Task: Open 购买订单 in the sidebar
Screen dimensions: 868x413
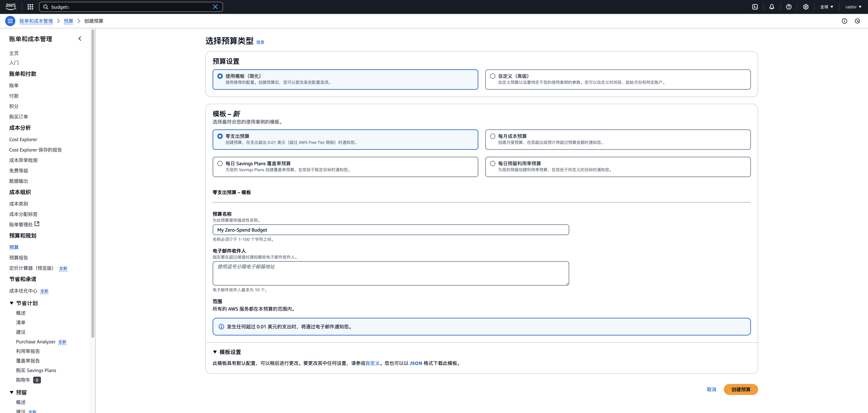Action: pyautogui.click(x=19, y=117)
